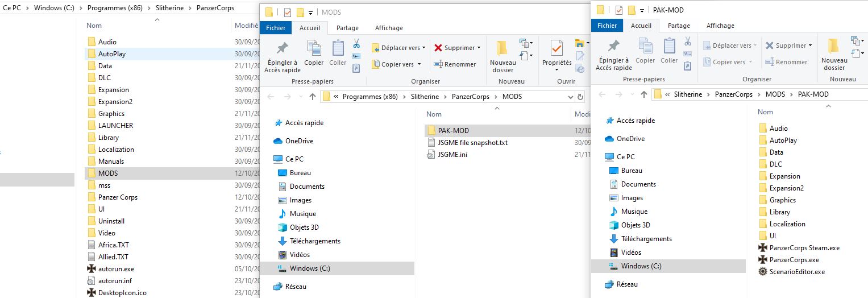Sort by Nom column in MODS window
Image resolution: width=868 pixels, height=298 pixels.
434,114
